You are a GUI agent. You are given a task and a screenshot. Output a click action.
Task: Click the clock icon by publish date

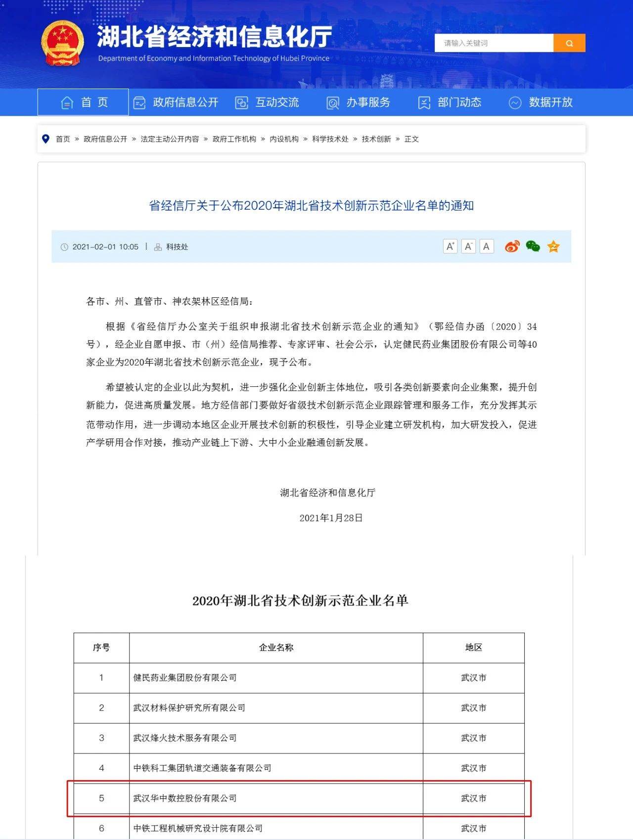click(x=64, y=247)
